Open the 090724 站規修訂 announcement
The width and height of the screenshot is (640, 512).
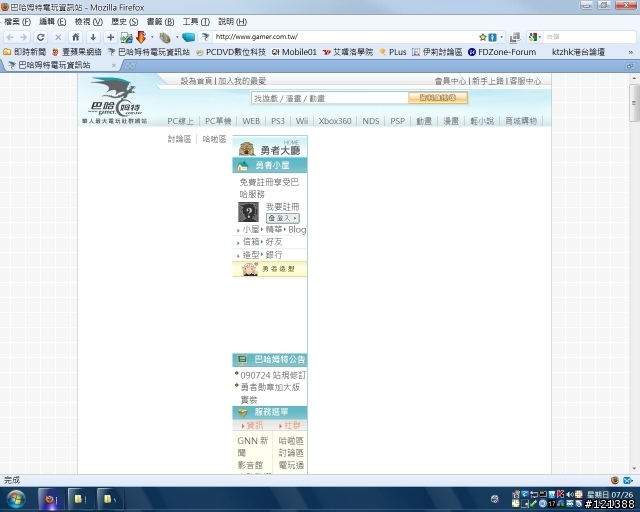(x=273, y=375)
